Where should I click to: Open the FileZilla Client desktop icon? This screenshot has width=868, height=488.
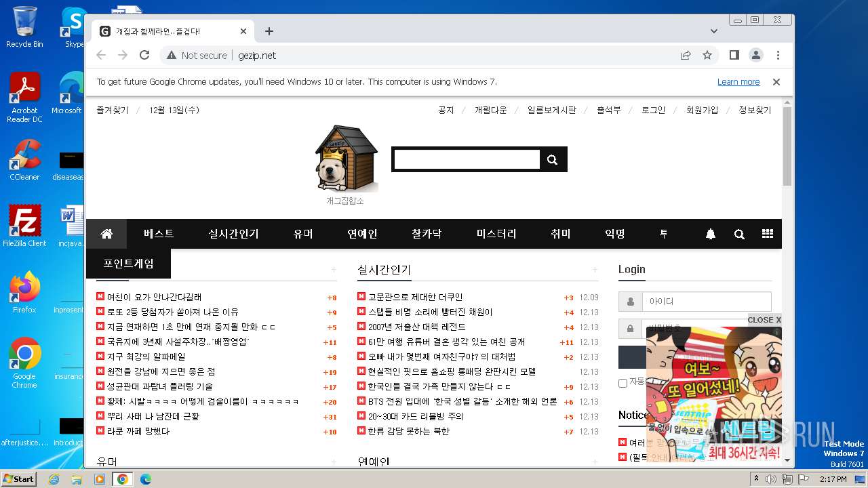coord(24,226)
